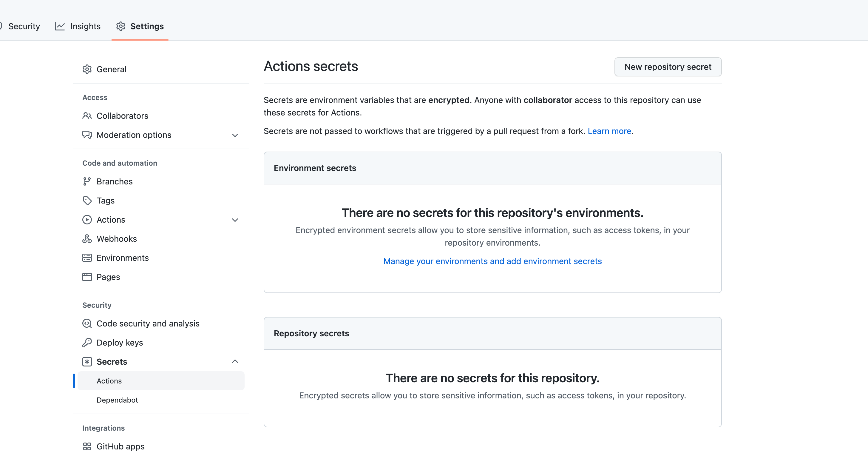The height and width of the screenshot is (453, 868).
Task: Click the GitHub apps grid icon
Action: point(87,446)
